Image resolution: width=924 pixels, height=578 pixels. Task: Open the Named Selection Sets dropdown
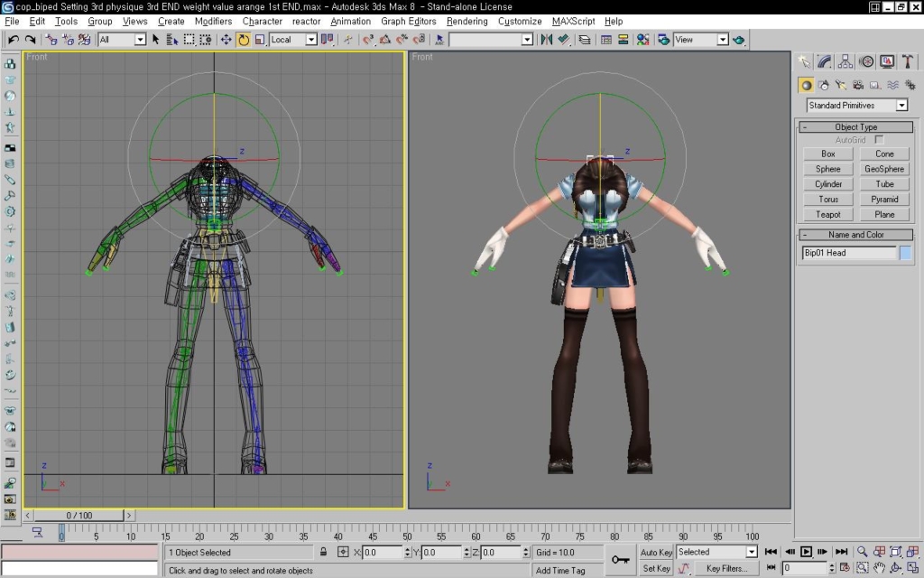491,40
